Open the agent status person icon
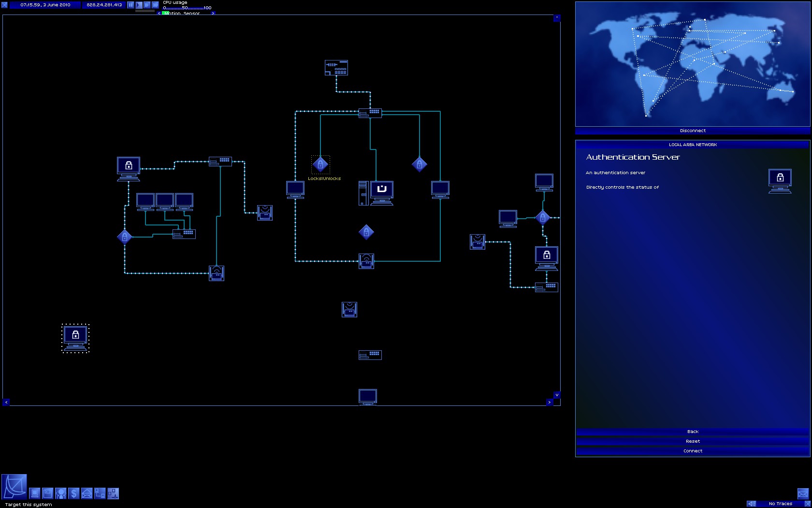 61,493
